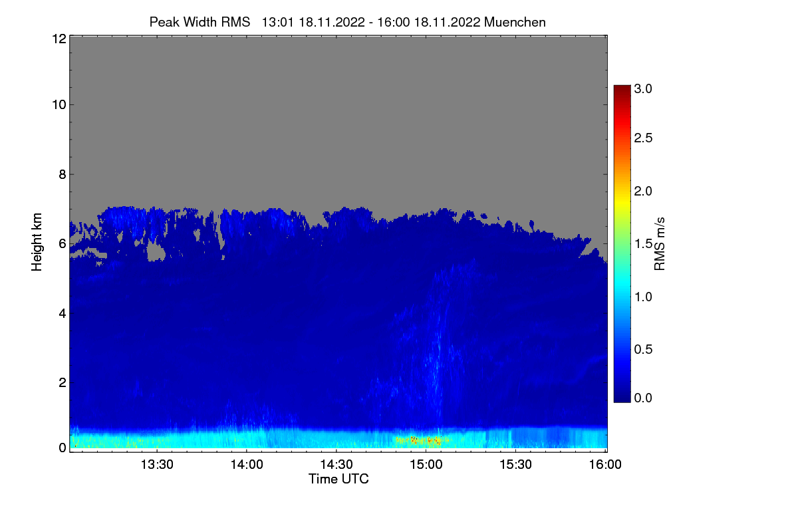Screen dimensions: 798x532
Task: Click the 13:30 time tick label
Action: point(157,465)
